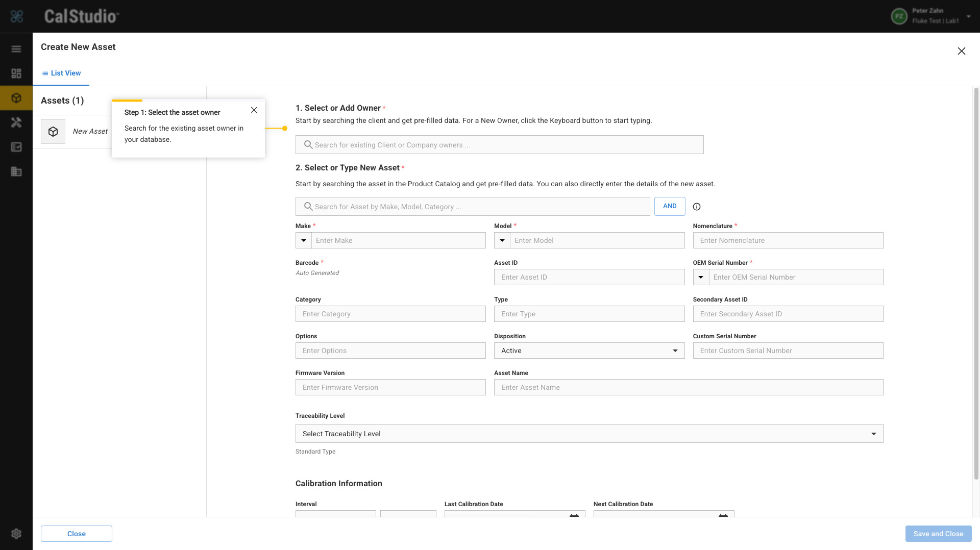Click the Enter Type field
980x550 pixels.
589,314
